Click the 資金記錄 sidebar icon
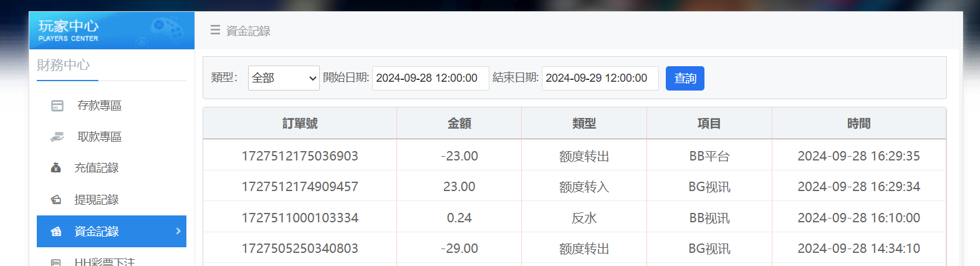Viewport: 980px width, 266px height. coord(56,232)
